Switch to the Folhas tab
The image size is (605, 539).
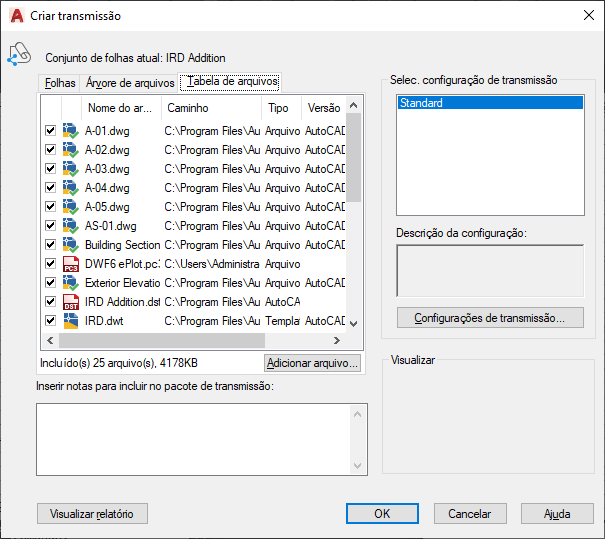point(60,82)
